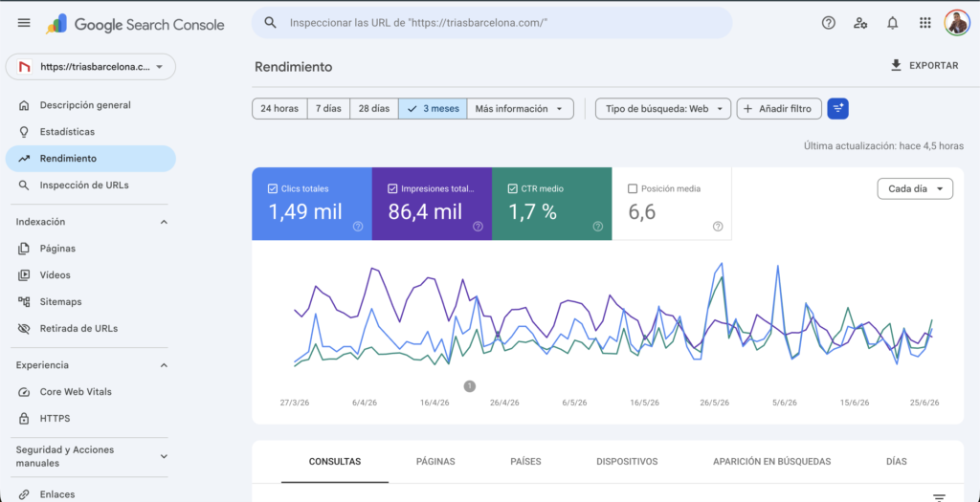Viewport: 980px width, 502px height.
Task: Click the download icon next to Exportar
Action: [896, 66]
